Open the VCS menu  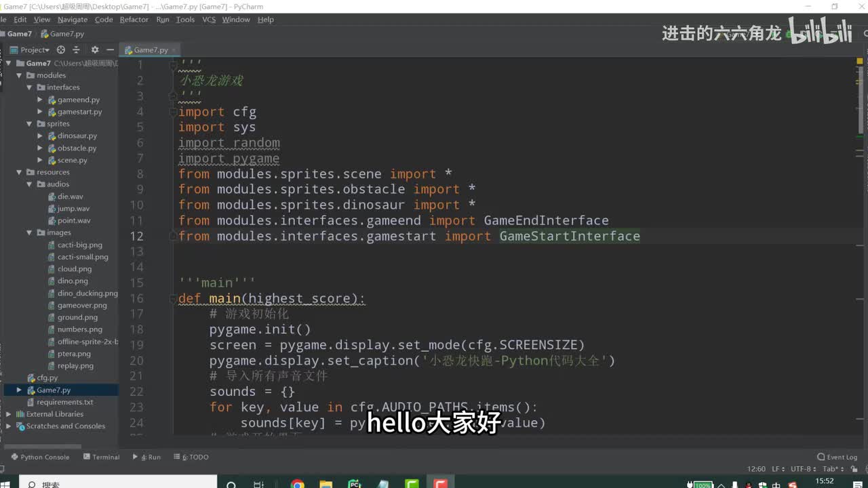pyautogui.click(x=209, y=20)
